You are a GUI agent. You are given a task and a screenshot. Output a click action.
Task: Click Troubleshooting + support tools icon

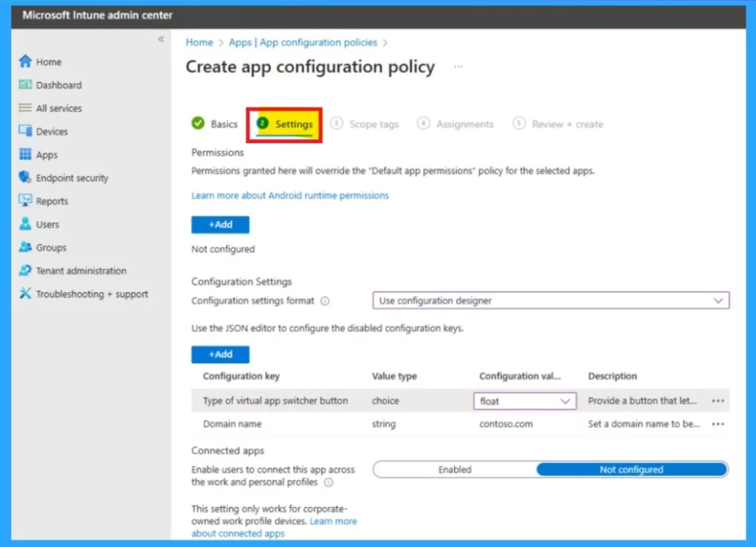point(25,293)
